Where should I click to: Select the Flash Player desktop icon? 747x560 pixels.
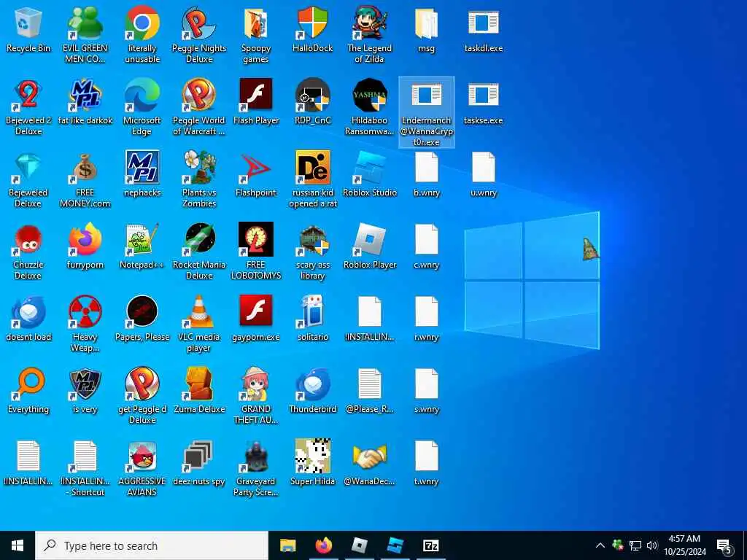coord(256,96)
